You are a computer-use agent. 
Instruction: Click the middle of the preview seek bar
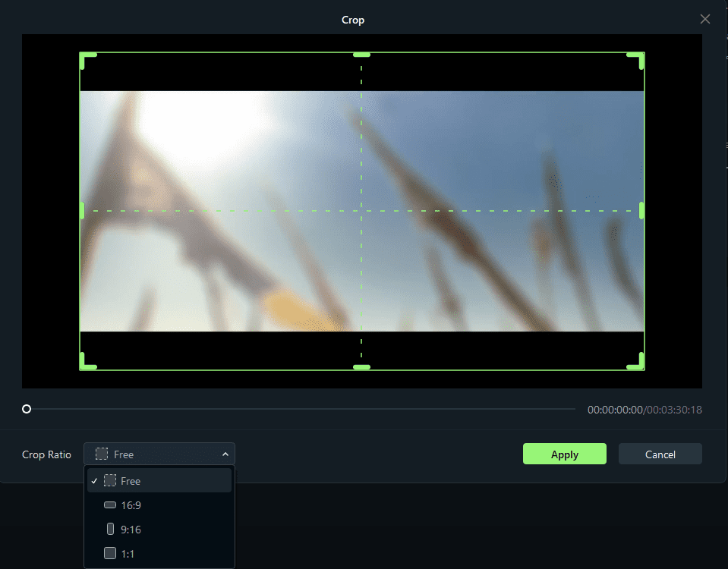click(301, 409)
